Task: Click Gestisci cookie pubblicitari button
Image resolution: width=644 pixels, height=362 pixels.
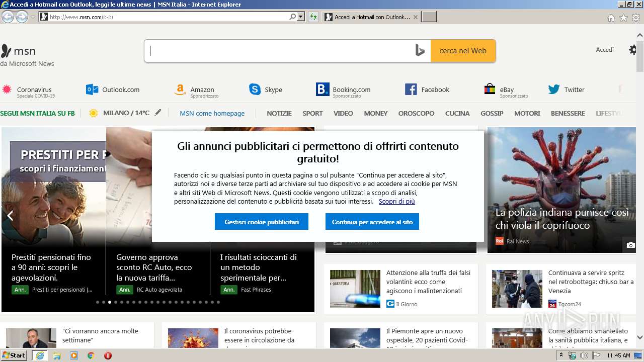Action: (262, 222)
